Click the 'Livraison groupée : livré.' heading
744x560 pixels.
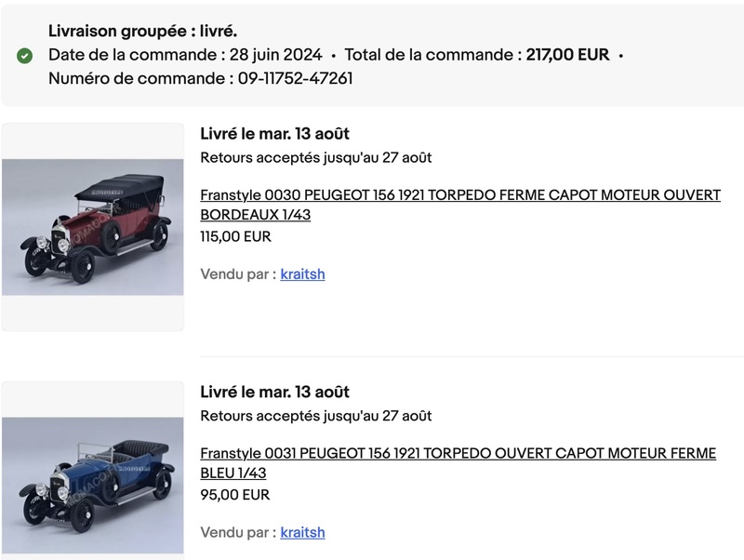[x=142, y=32]
